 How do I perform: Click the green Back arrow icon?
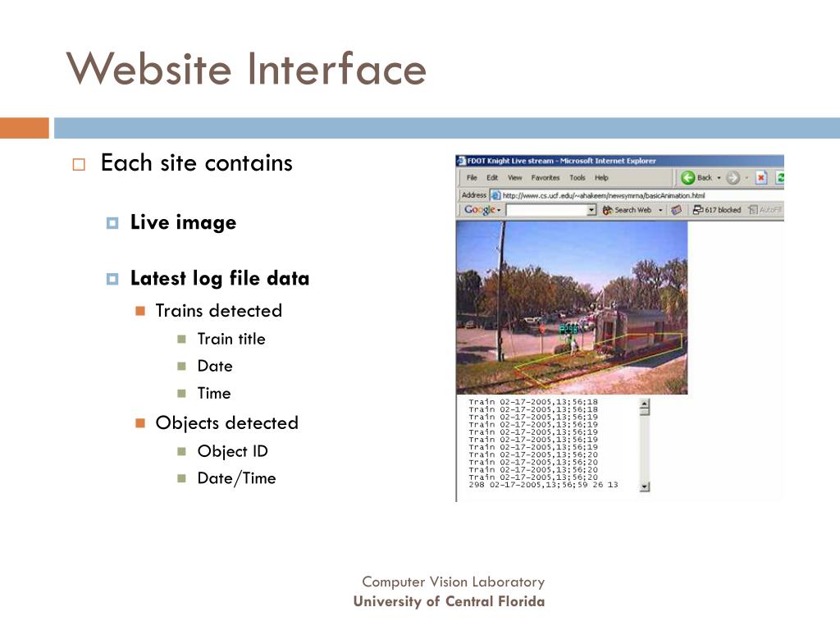pyautogui.click(x=688, y=177)
